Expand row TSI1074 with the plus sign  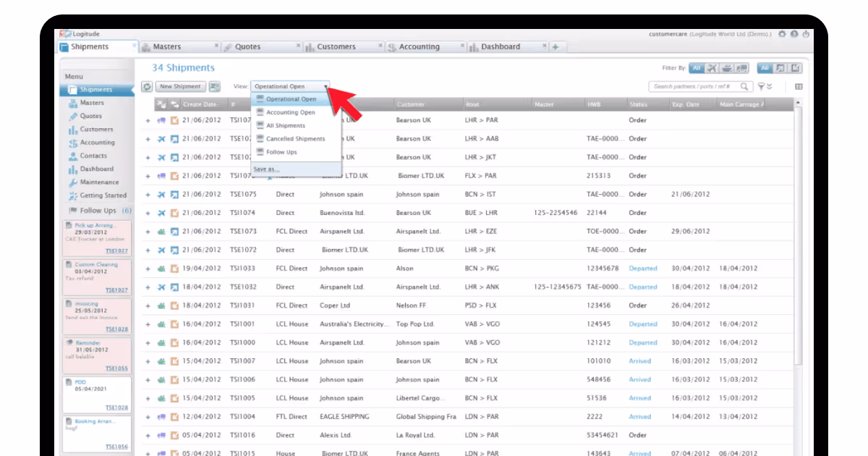[148, 213]
